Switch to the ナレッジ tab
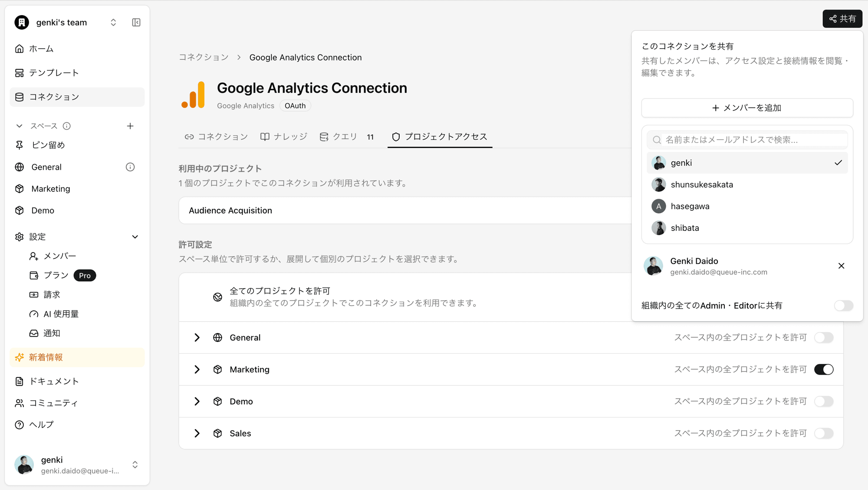 point(284,137)
